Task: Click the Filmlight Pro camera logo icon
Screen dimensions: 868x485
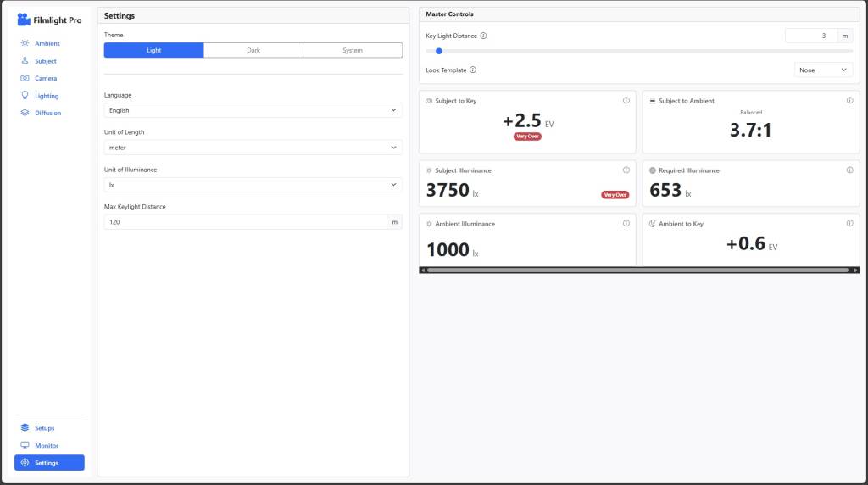Action: [23, 20]
